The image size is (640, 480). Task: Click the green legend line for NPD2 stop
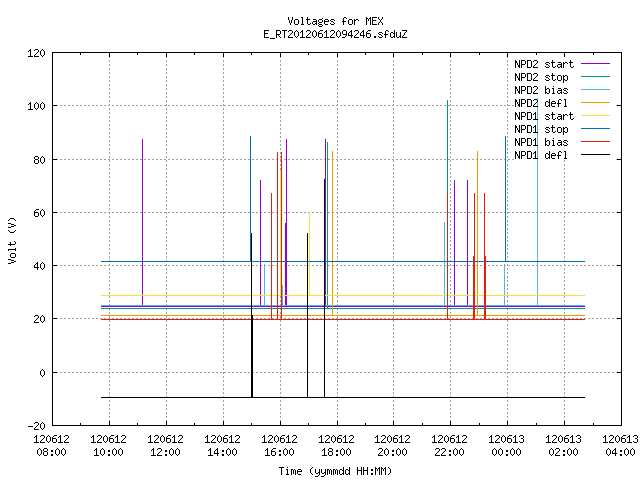[596, 77]
